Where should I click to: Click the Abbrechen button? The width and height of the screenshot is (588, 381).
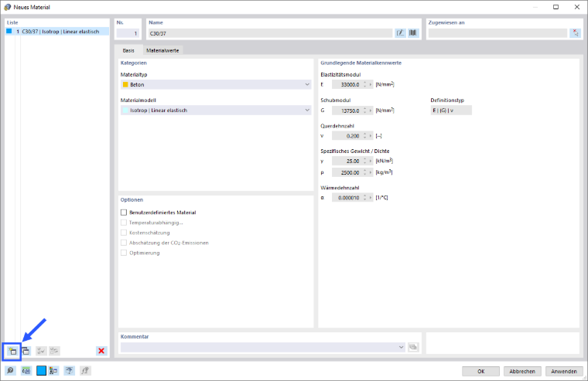(522, 371)
